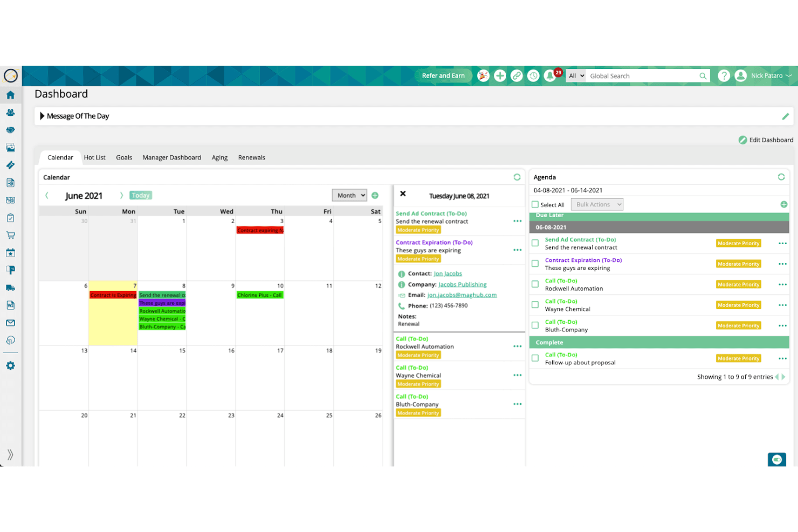Viewport: 798px width, 532px height.
Task: Open the recent history clock icon
Action: (533, 76)
